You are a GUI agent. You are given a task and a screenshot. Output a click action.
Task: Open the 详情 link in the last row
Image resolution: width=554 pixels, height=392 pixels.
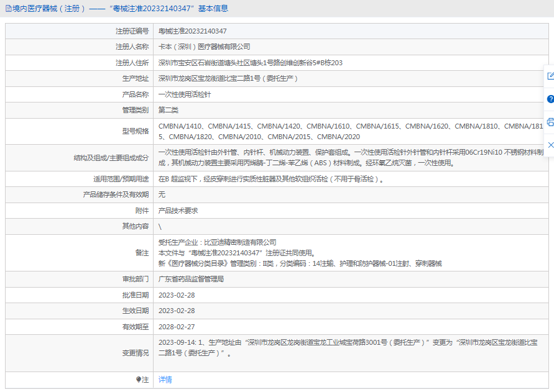click(x=165, y=380)
